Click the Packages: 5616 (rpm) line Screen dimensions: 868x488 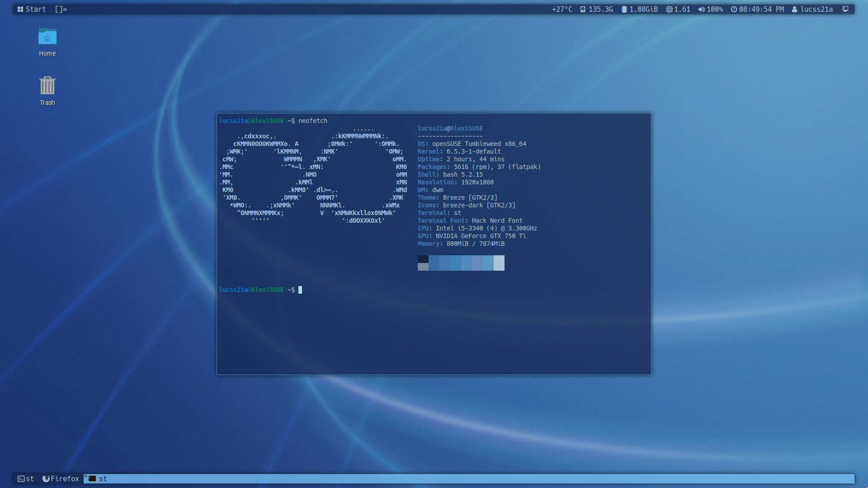[479, 167]
